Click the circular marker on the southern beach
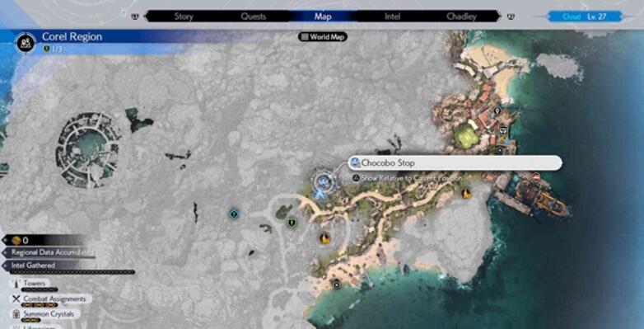This screenshot has width=644, height=329. (337, 284)
